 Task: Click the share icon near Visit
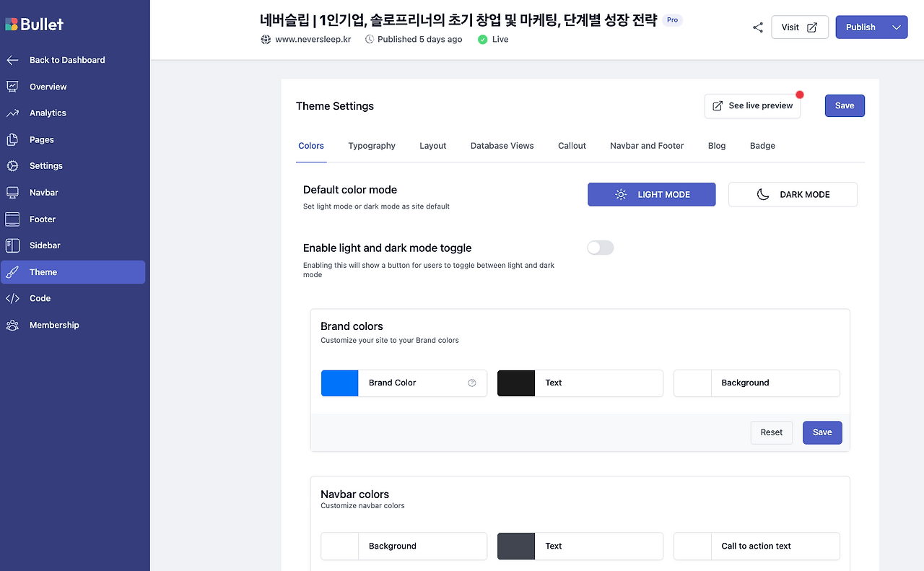pyautogui.click(x=757, y=27)
